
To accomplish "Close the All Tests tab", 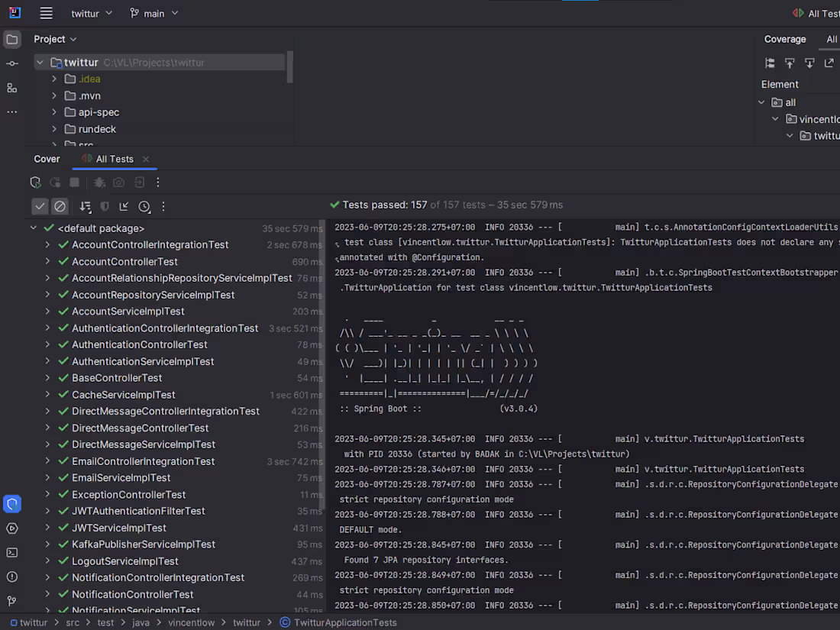I will pyautogui.click(x=146, y=159).
